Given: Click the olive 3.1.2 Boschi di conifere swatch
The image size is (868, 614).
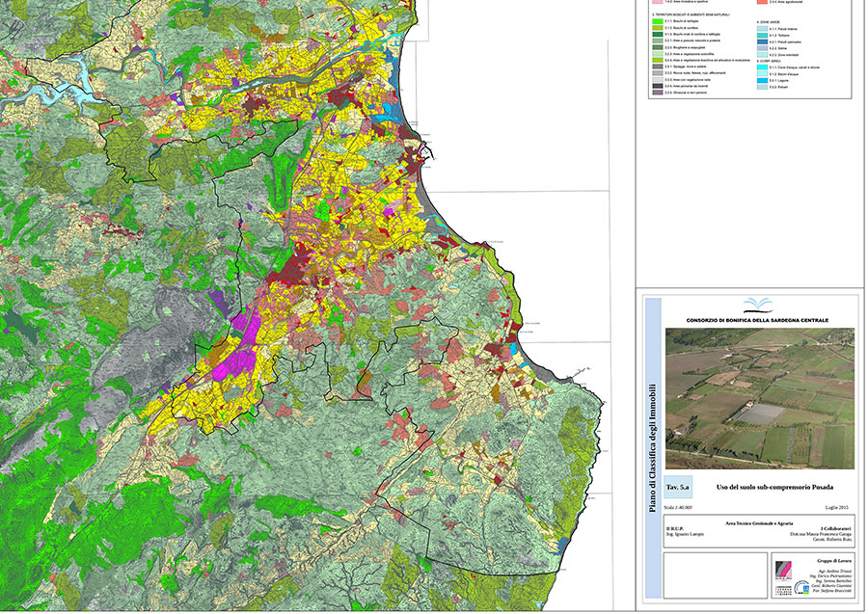Looking at the screenshot, I should 657,28.
